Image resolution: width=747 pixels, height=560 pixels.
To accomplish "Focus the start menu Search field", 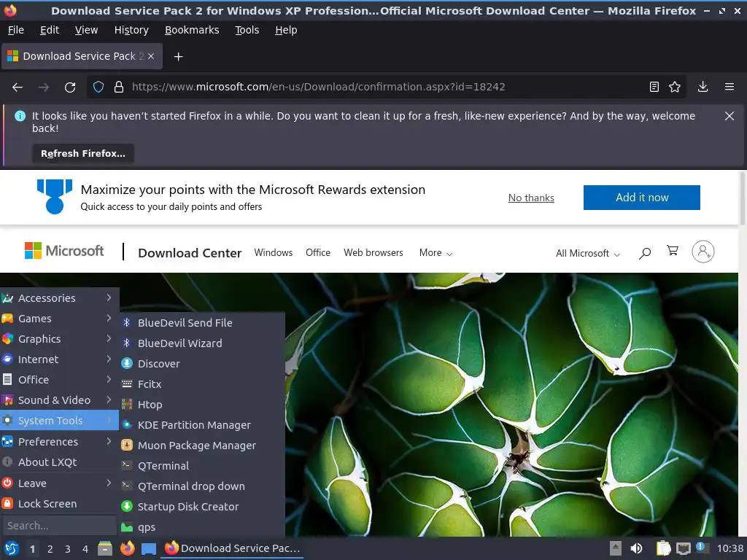I will click(59, 526).
